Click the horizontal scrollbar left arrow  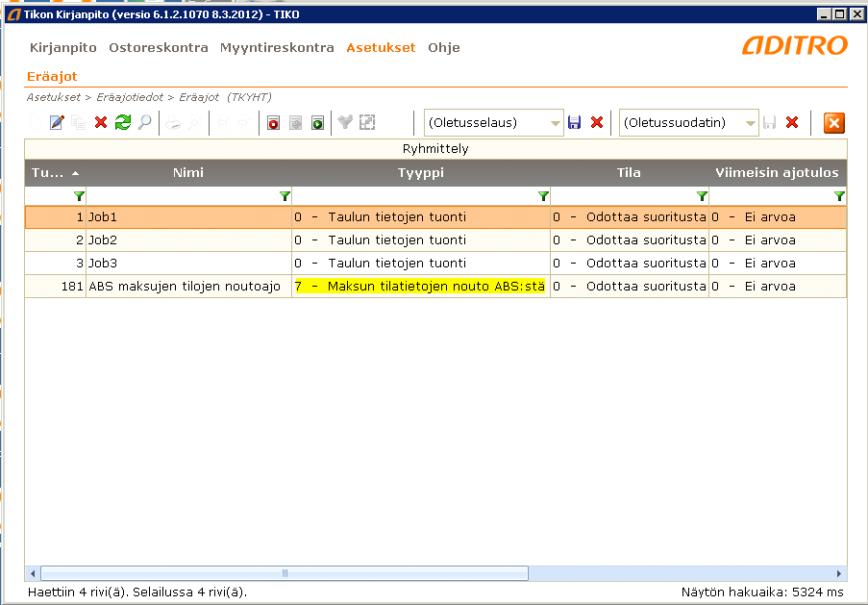tap(33, 573)
